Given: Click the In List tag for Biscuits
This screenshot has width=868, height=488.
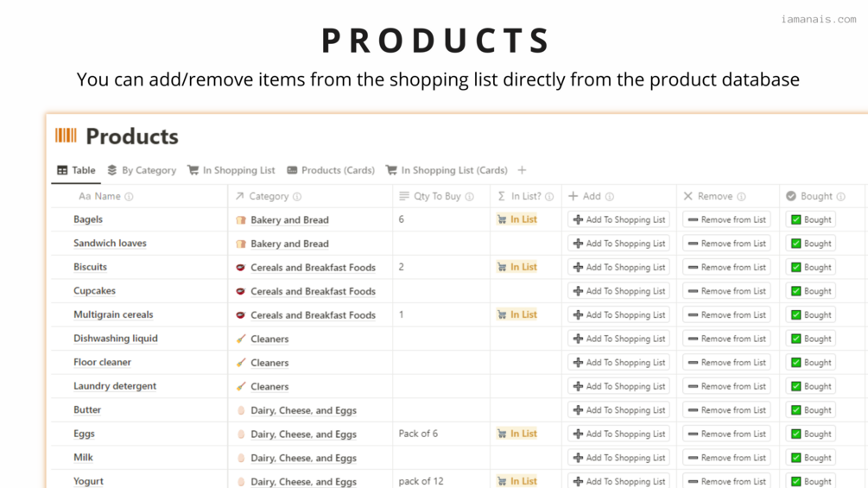Looking at the screenshot, I should (x=517, y=267).
